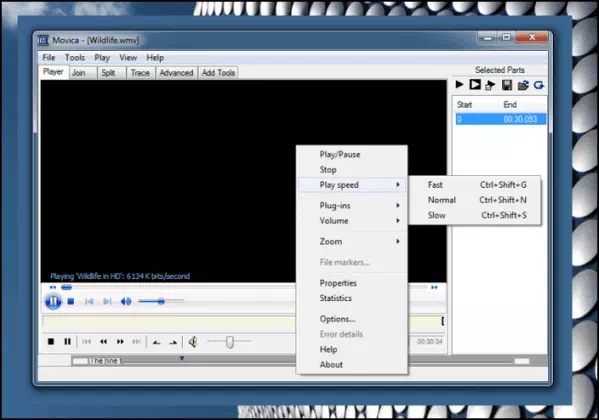Play selected parts with the black triangle icon
Viewport: 599px width, 420px height.
(x=460, y=84)
